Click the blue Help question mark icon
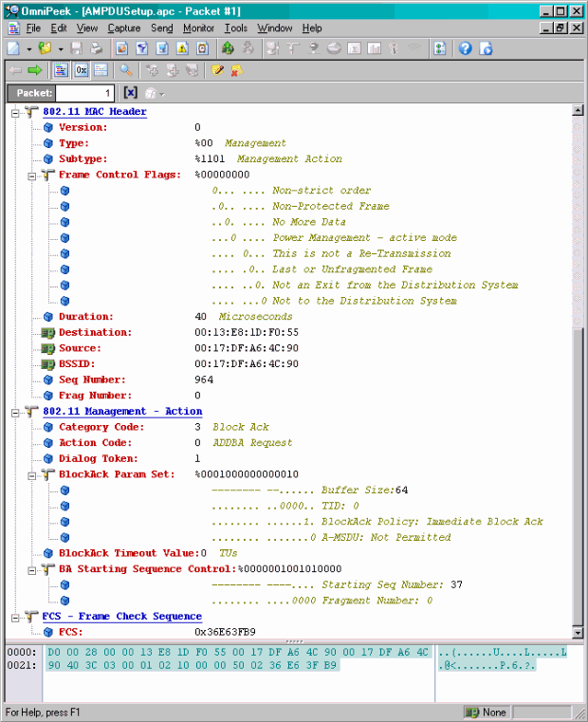Screen dimensions: 588x722 (x=465, y=48)
